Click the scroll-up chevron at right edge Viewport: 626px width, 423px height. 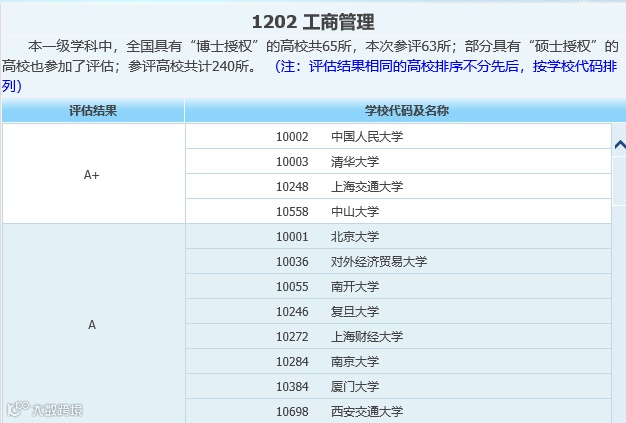(x=620, y=144)
